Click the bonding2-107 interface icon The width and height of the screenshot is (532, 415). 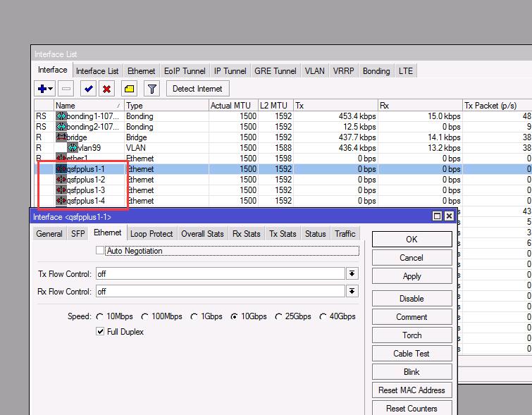click(x=61, y=127)
